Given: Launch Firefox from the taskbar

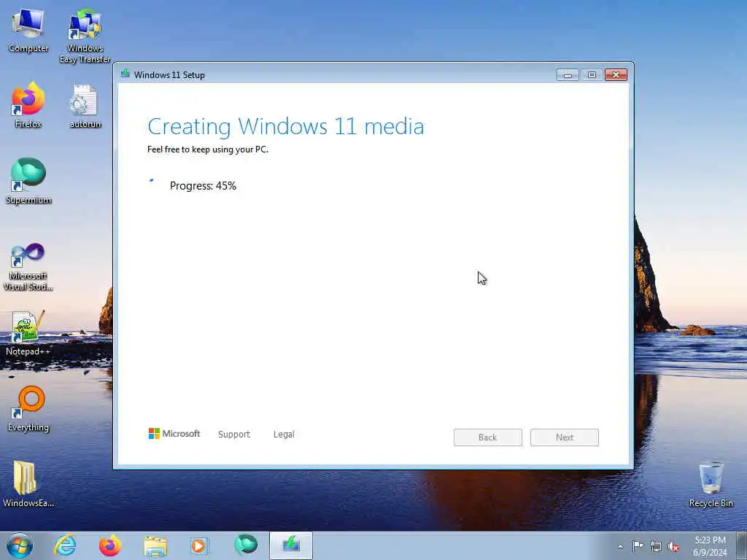Looking at the screenshot, I should tap(110, 545).
